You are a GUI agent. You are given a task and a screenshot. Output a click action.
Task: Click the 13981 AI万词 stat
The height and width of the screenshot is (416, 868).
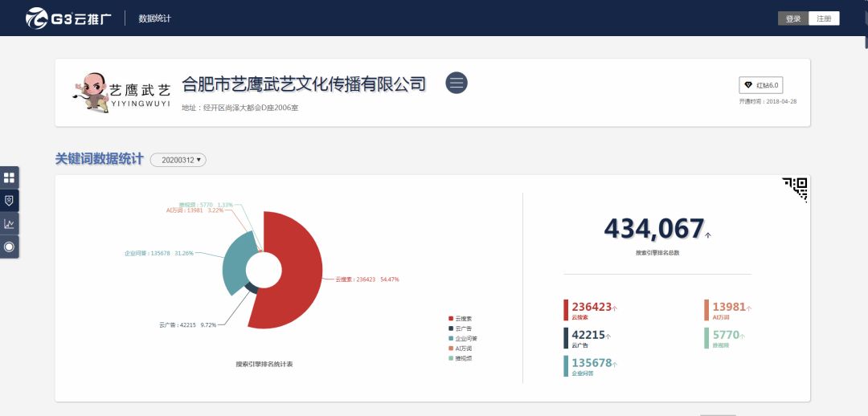click(728, 310)
